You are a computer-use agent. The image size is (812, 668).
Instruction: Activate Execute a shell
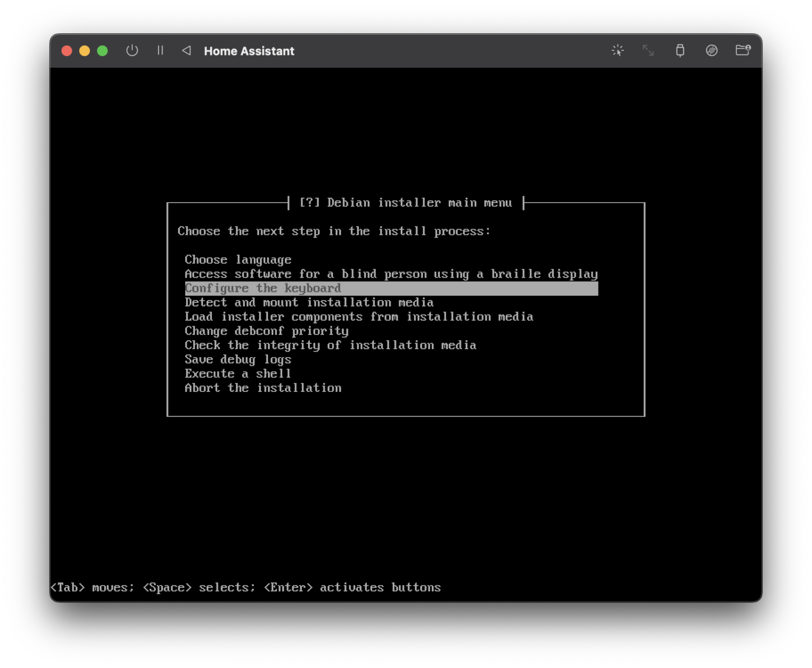[x=237, y=373]
